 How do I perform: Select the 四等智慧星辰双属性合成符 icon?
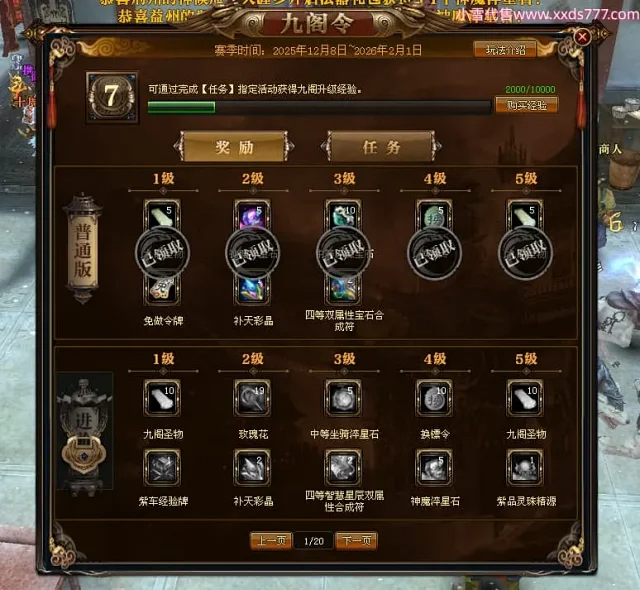343,467
